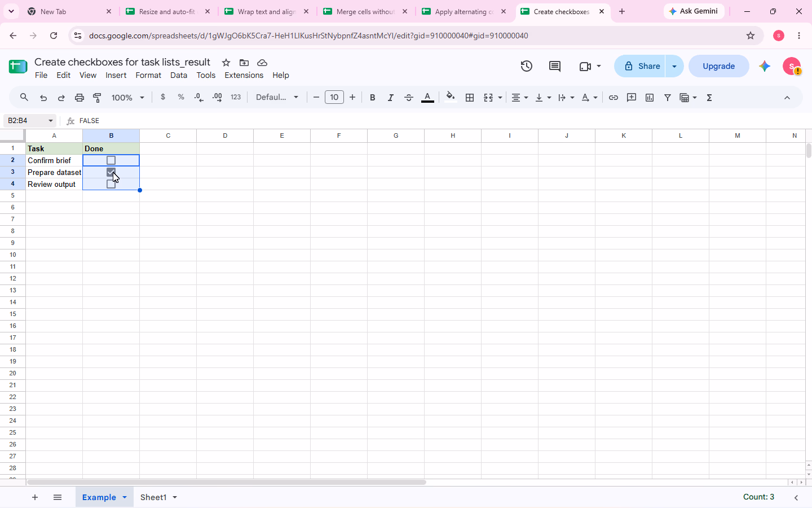Open a new browser tab

click(622, 11)
